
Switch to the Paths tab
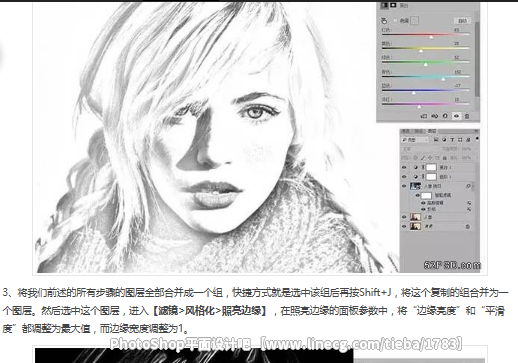(x=418, y=131)
